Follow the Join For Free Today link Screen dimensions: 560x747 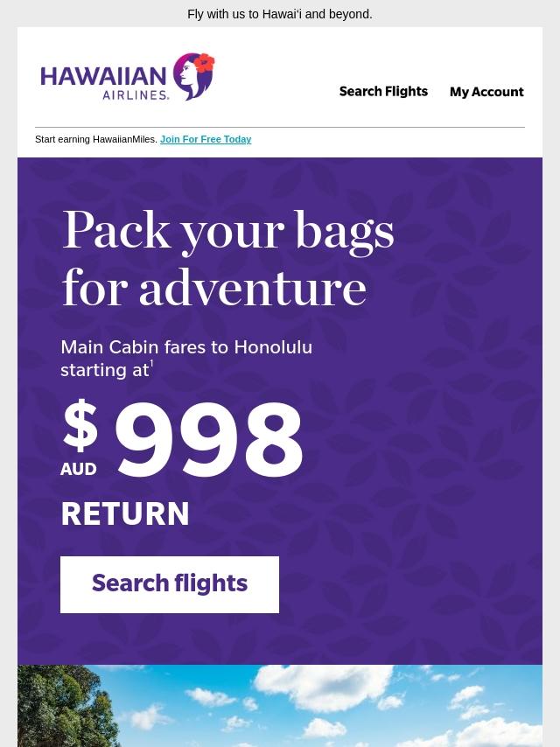coord(206,139)
